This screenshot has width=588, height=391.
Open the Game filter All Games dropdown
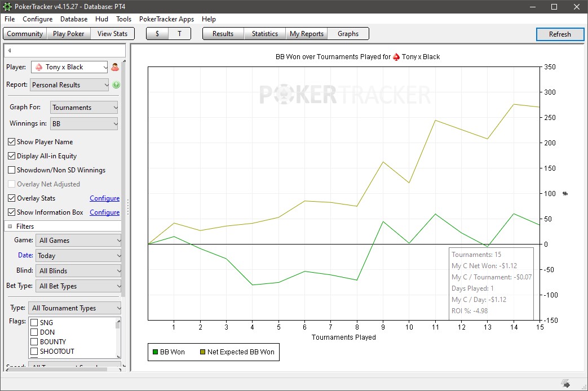[x=79, y=241]
